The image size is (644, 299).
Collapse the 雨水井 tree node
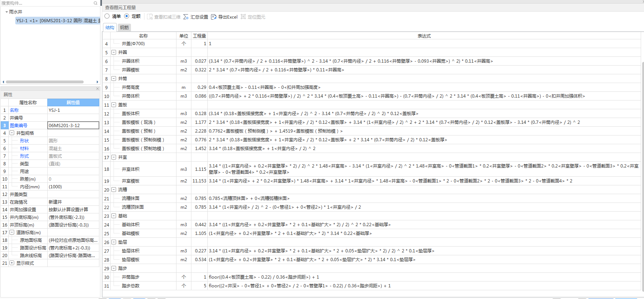(7, 12)
